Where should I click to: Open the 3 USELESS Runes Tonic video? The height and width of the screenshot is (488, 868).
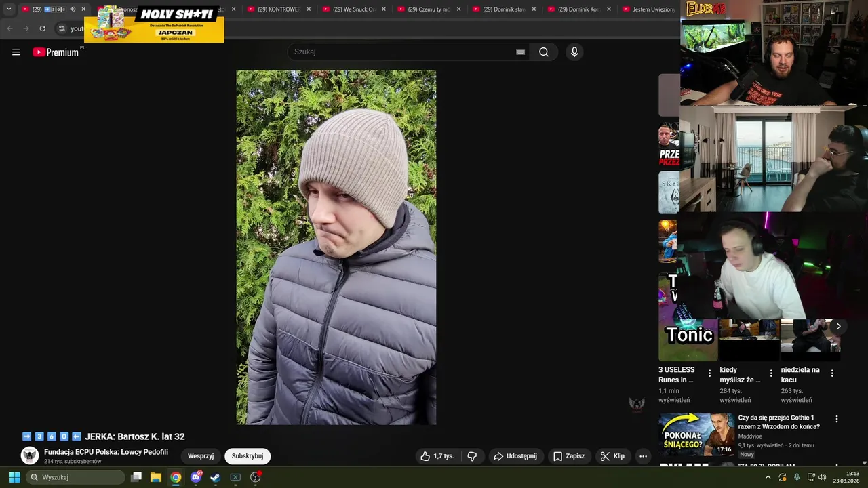pos(688,340)
